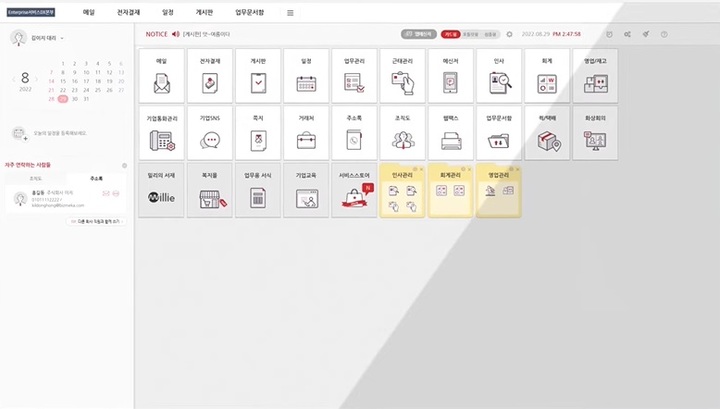Open the hamburger menu in top bar

(290, 13)
